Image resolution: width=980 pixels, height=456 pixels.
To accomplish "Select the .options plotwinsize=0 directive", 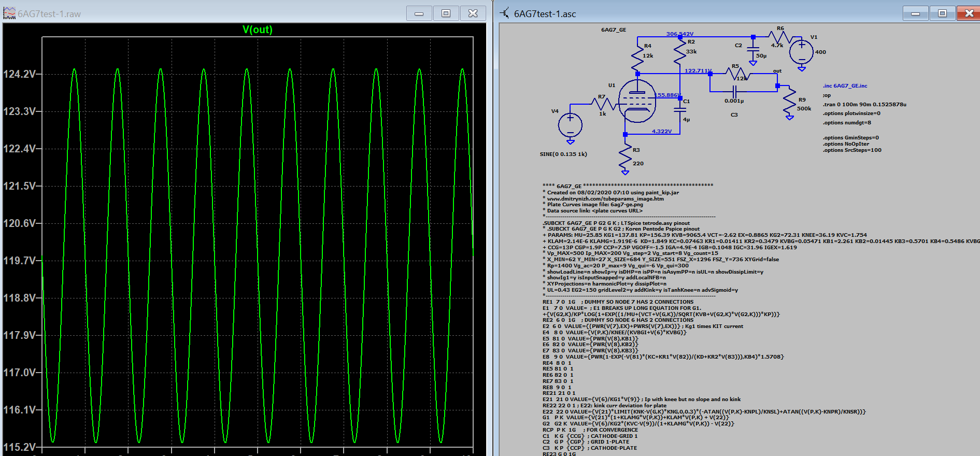I will click(x=851, y=113).
